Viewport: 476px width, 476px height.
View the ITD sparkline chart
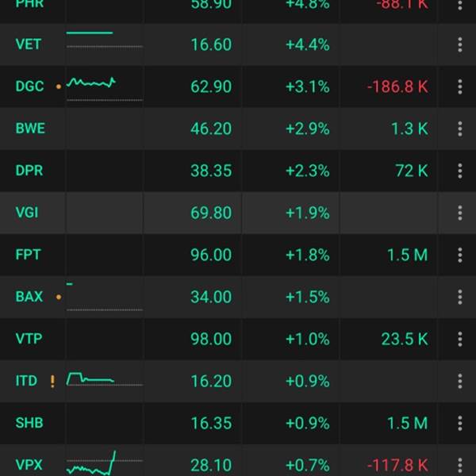[104, 379]
